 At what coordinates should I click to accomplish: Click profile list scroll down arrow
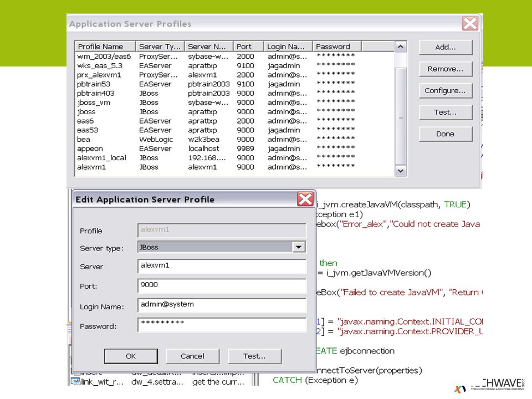point(400,171)
